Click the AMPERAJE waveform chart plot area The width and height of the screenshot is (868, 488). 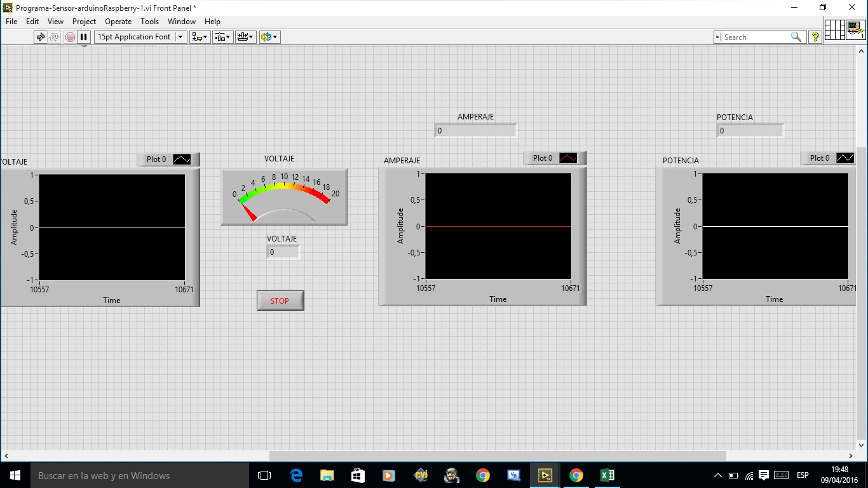pyautogui.click(x=498, y=226)
